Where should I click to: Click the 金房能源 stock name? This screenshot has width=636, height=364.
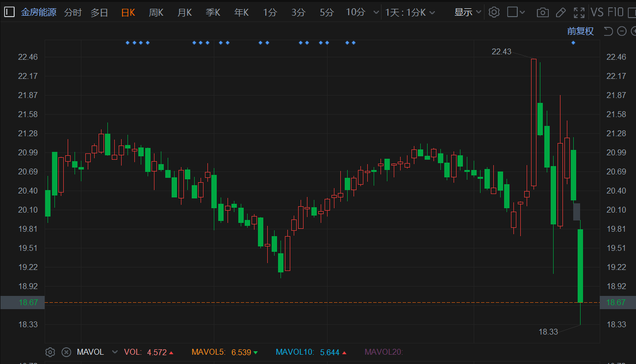[39, 12]
